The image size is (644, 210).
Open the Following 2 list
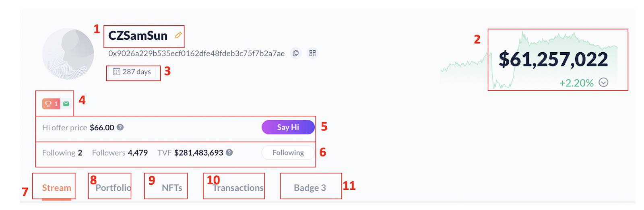62,152
